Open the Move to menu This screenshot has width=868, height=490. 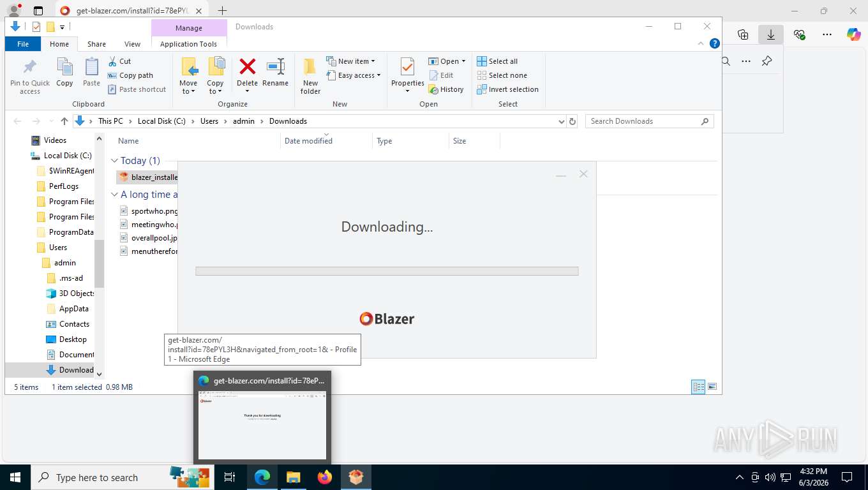point(188,76)
